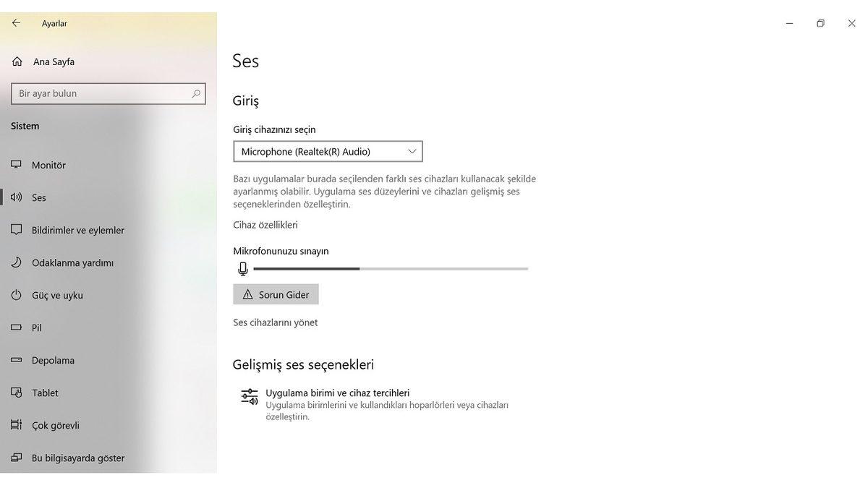868x488 pixels.
Task: Click the Uygulama birimi mixer icon
Action: pyautogui.click(x=250, y=396)
